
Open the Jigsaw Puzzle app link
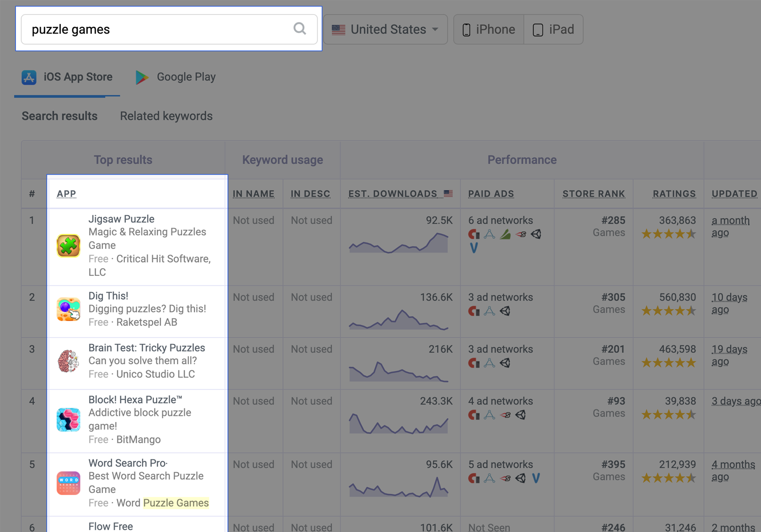coord(121,219)
